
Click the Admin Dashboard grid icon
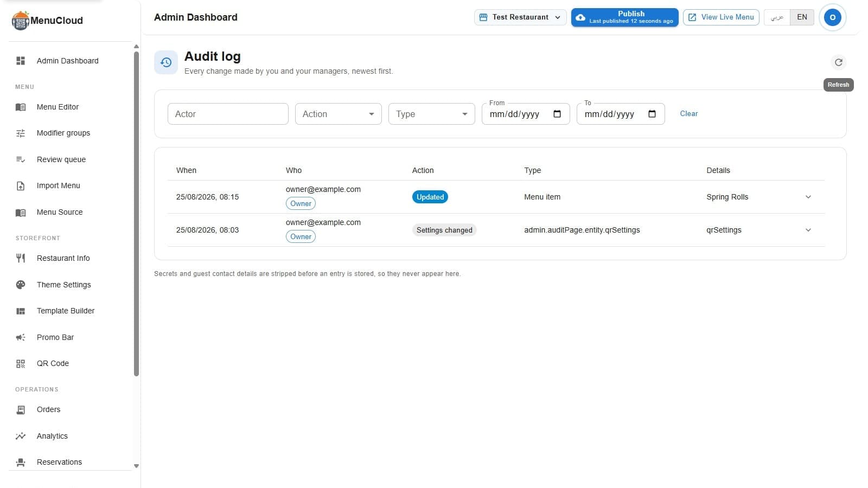click(x=21, y=61)
